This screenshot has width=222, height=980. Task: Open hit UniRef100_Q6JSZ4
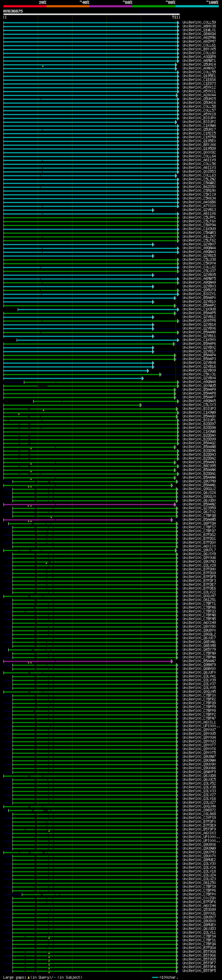click(x=199, y=493)
